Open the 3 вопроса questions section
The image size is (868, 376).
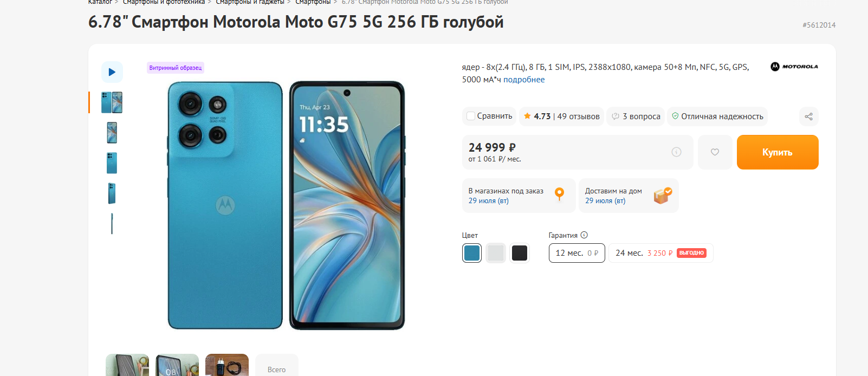click(x=636, y=116)
